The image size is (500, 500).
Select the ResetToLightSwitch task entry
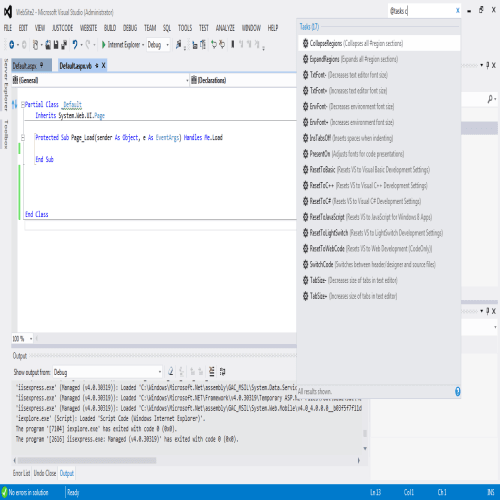tap(379, 233)
